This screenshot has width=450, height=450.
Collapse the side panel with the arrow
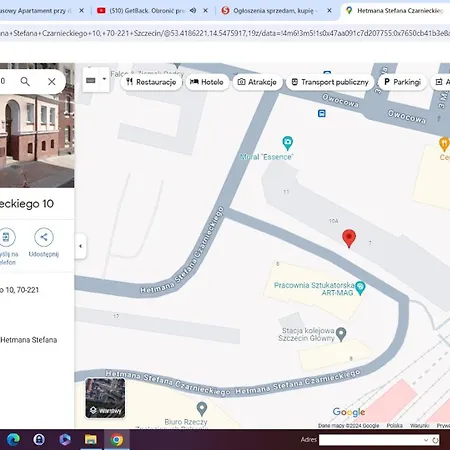(x=80, y=246)
